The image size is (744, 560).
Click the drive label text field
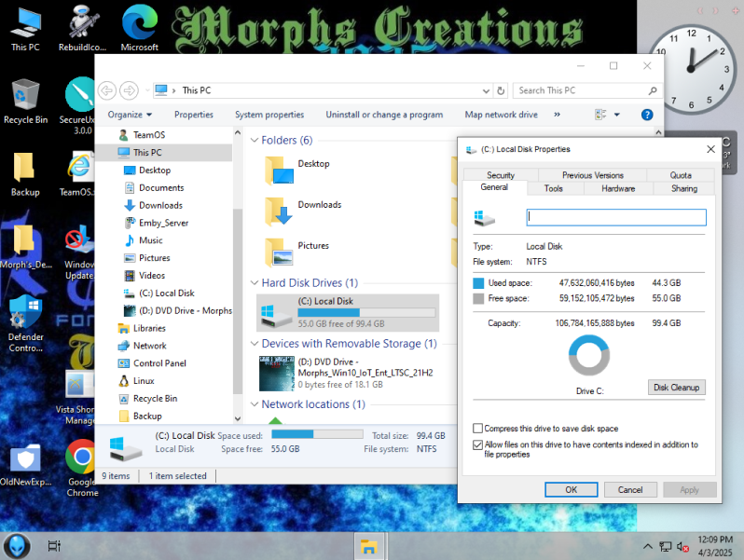coord(616,217)
